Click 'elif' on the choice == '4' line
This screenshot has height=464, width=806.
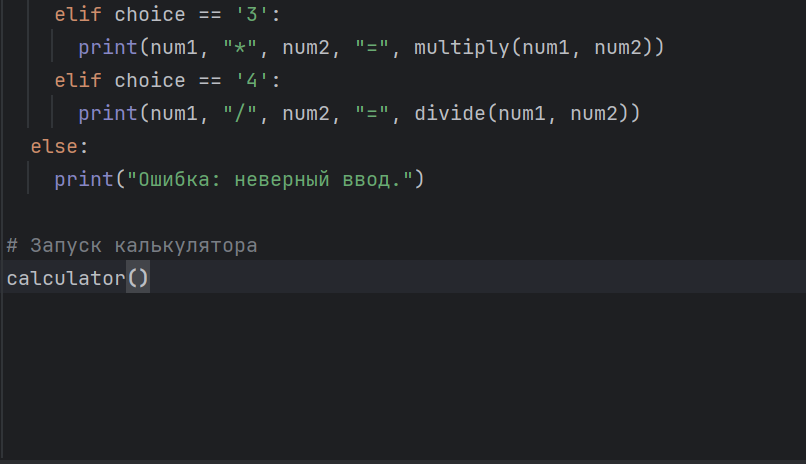[78, 80]
